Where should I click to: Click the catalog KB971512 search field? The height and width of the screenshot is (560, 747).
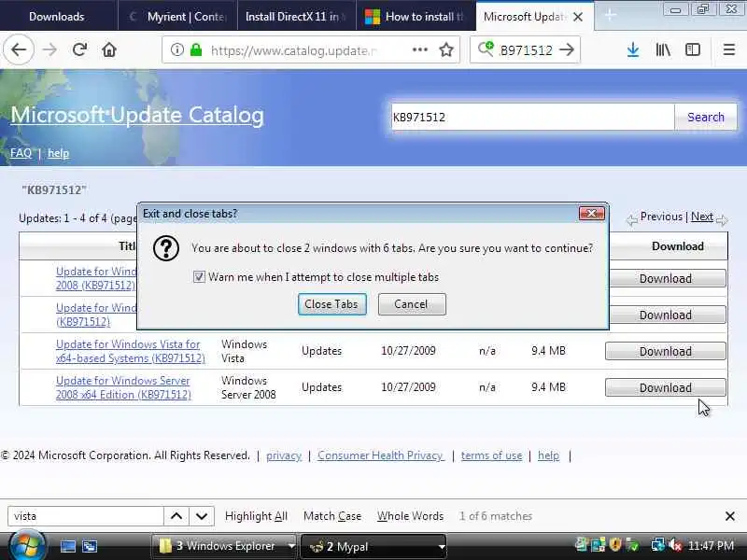(x=532, y=118)
